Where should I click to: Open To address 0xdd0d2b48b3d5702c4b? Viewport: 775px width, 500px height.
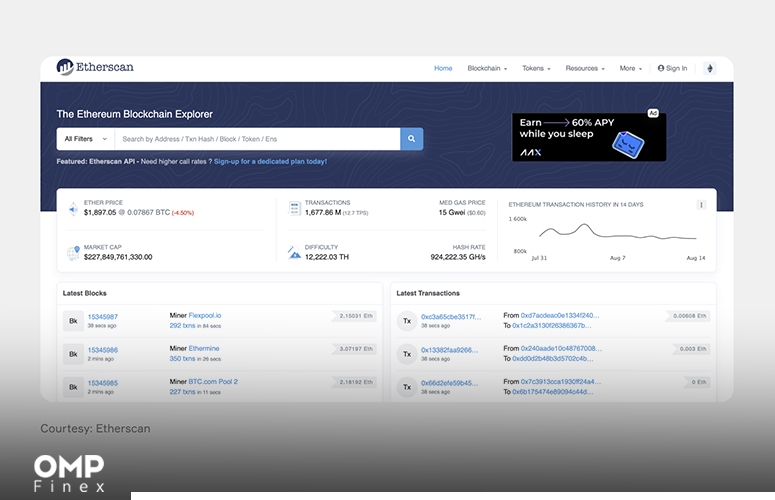coord(553,359)
